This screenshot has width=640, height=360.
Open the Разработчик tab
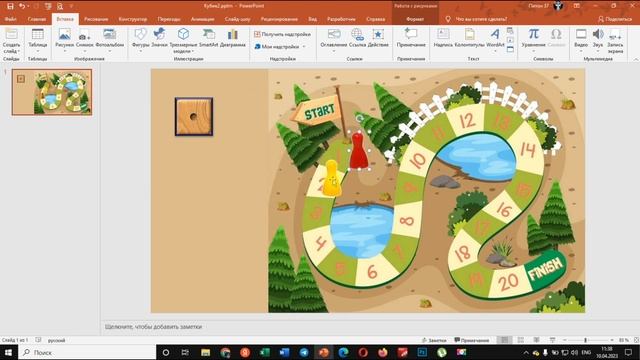tap(341, 19)
